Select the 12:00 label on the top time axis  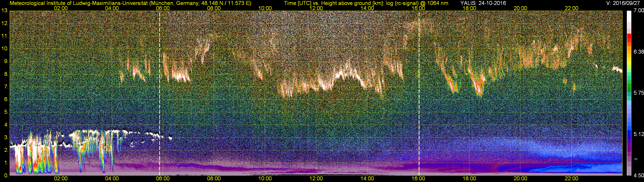point(316,8)
